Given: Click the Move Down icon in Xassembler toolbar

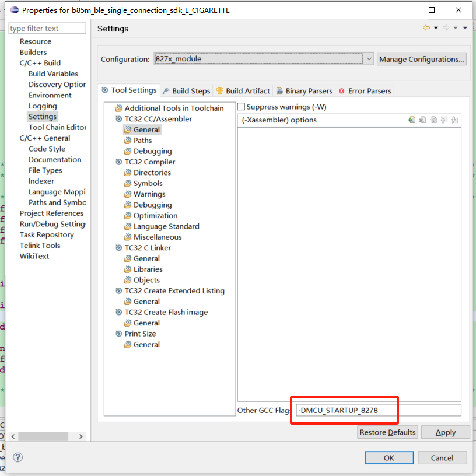Looking at the screenshot, I should pos(454,120).
